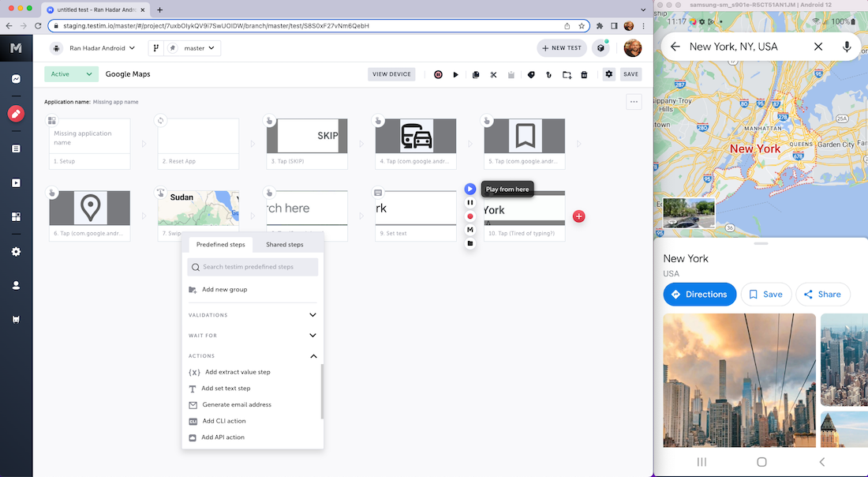Viewport: 868px width, 477px height.
Task: Select Add new group
Action: point(224,290)
